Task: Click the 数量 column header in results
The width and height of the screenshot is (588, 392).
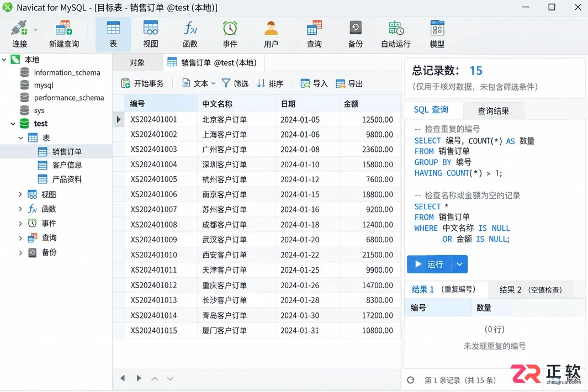Action: (x=528, y=308)
